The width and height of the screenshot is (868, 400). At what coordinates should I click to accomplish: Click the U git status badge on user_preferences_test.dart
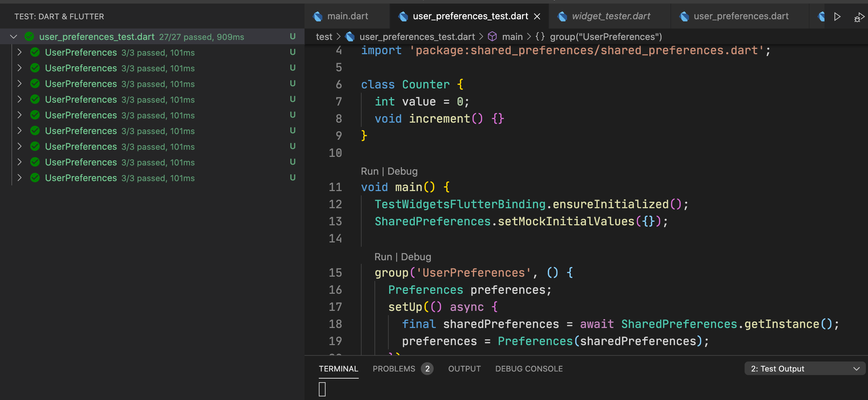click(292, 36)
